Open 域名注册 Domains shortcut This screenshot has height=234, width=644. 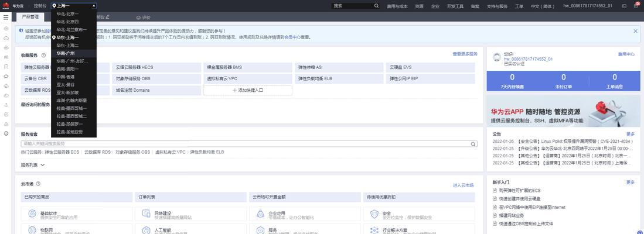tap(156, 90)
